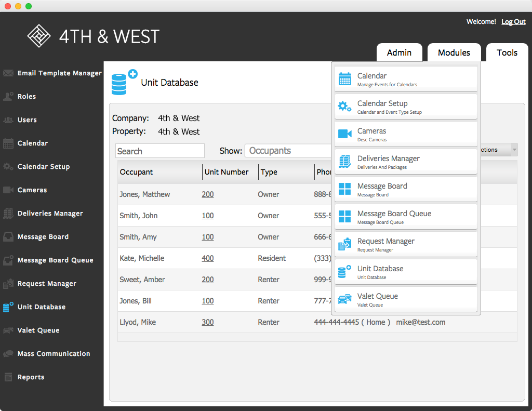Viewport: 532px width, 411px height.
Task: Expand the Actions dropdown arrow
Action: [514, 150]
